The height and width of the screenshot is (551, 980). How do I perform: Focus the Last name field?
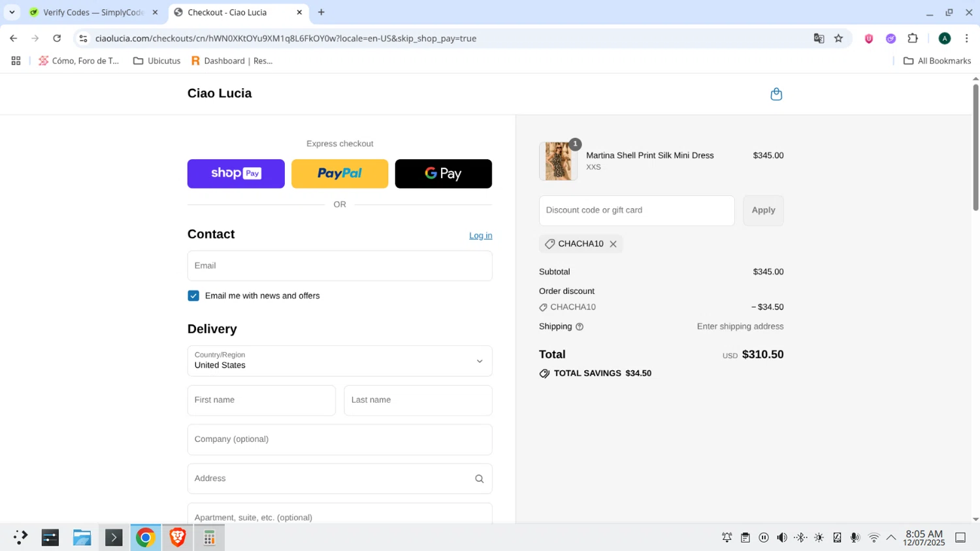[x=418, y=400]
